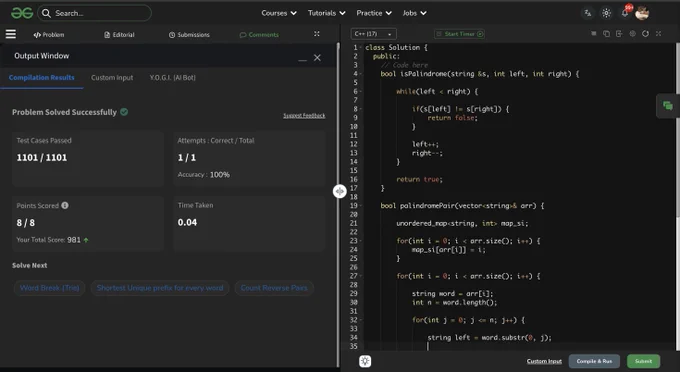Open Count Reverse Pairs problem
Viewport: 680px width, 372px height.
pos(274,288)
